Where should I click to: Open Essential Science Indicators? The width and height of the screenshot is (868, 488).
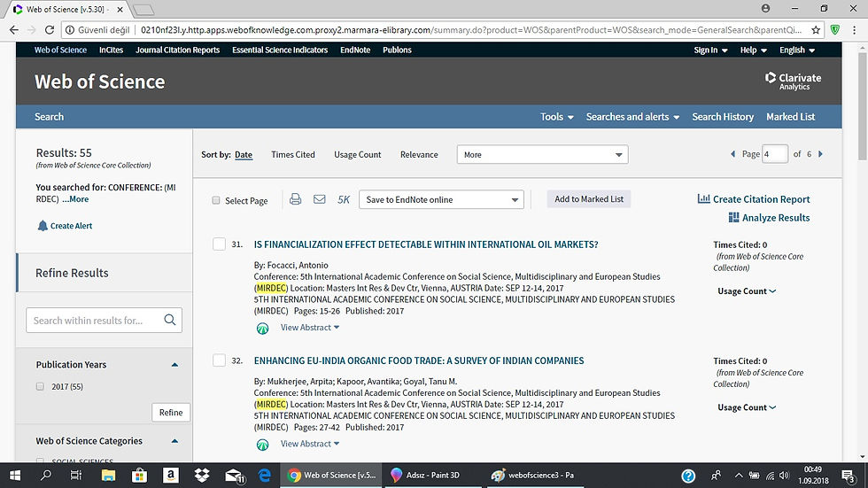280,50
